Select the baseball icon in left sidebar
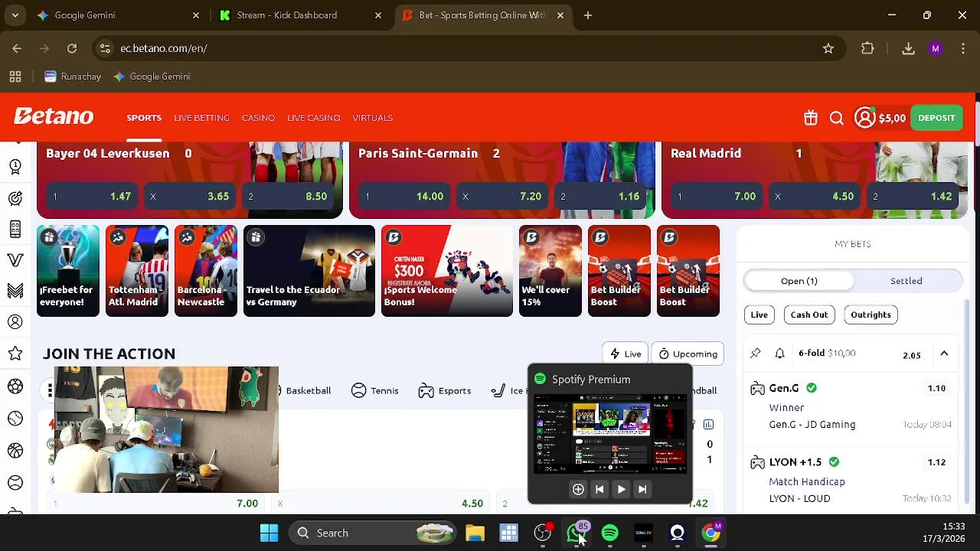 (15, 419)
